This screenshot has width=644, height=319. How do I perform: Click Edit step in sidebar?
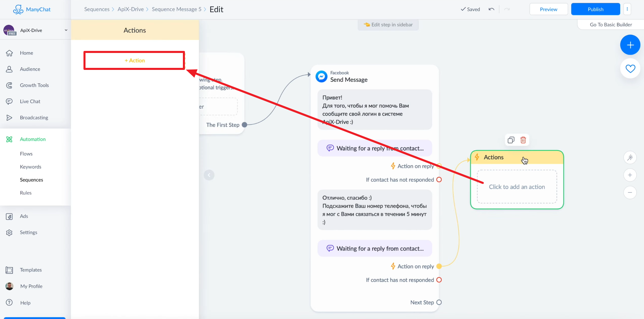[x=388, y=24]
